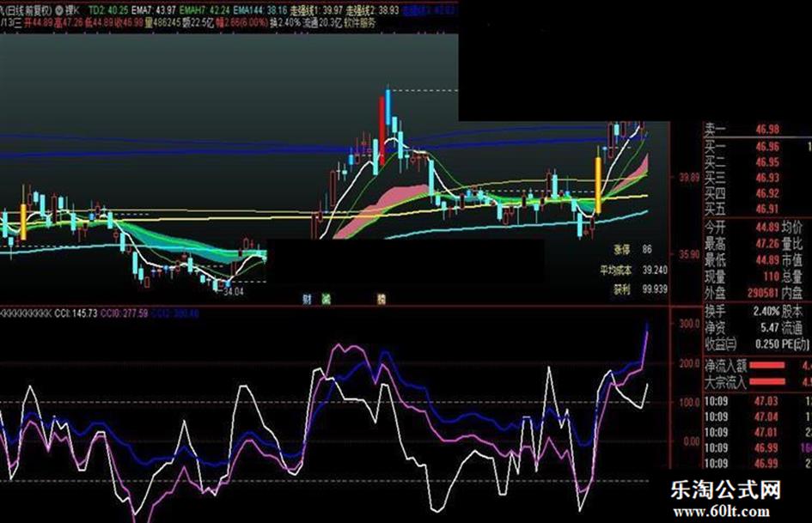Click the 39.89 price axis label
The image size is (812, 523).
point(689,178)
